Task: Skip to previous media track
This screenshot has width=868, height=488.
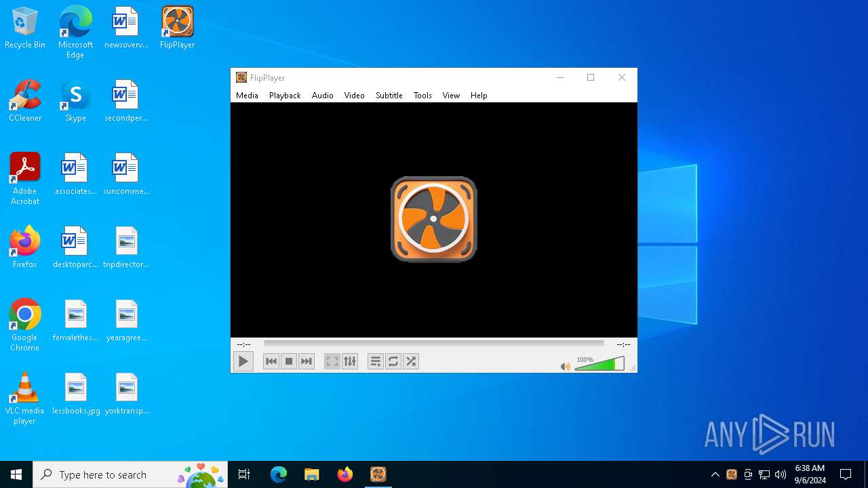Action: (271, 361)
